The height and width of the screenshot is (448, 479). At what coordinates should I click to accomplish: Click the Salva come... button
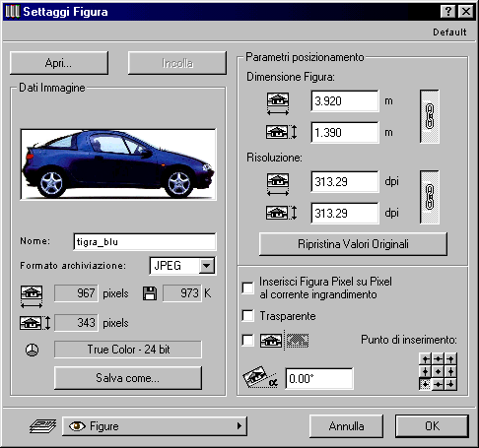[128, 378]
